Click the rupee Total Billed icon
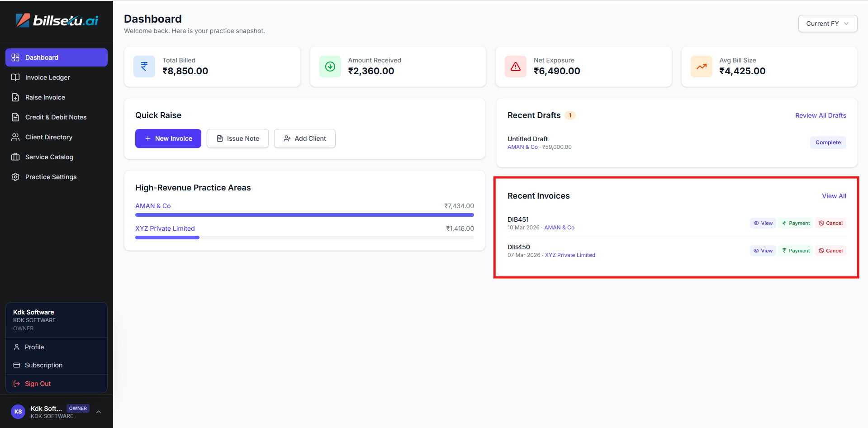 (x=144, y=67)
